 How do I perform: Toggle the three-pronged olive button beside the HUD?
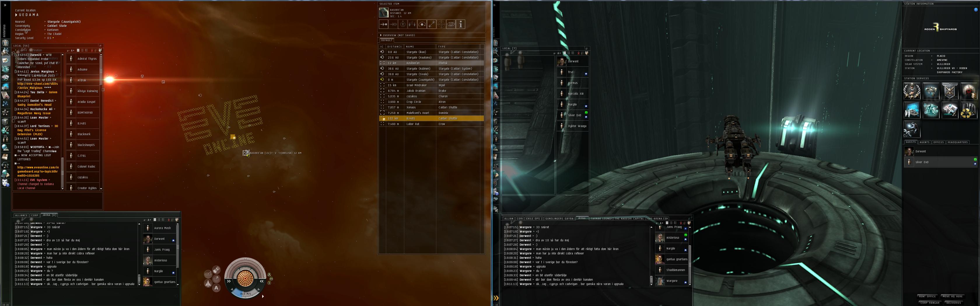pyautogui.click(x=269, y=275)
